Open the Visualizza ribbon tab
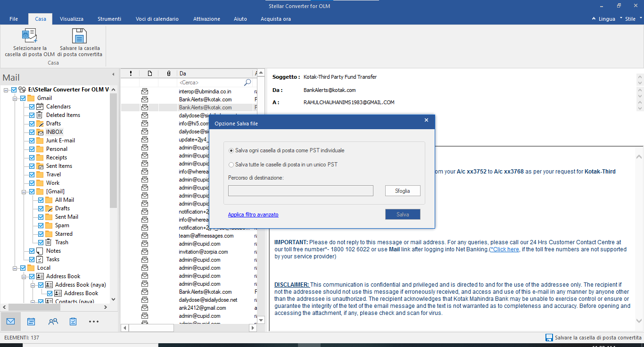644x347 pixels. pyautogui.click(x=72, y=19)
